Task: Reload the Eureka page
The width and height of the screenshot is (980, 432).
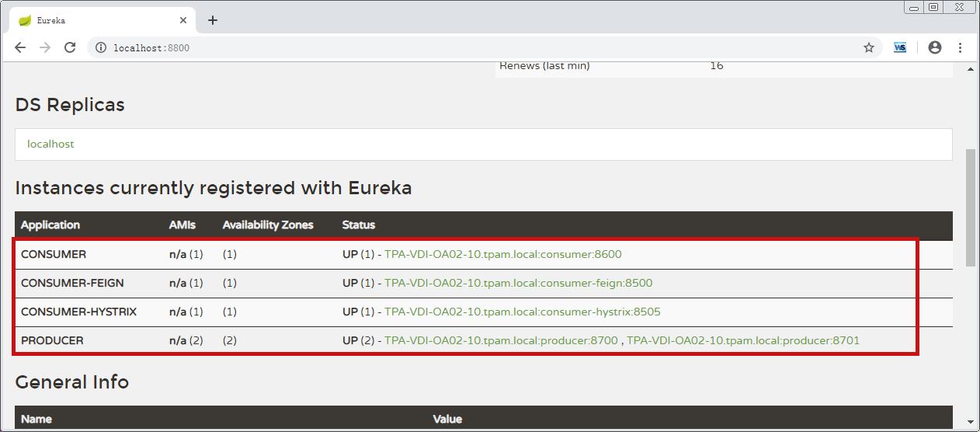Action: (x=70, y=47)
